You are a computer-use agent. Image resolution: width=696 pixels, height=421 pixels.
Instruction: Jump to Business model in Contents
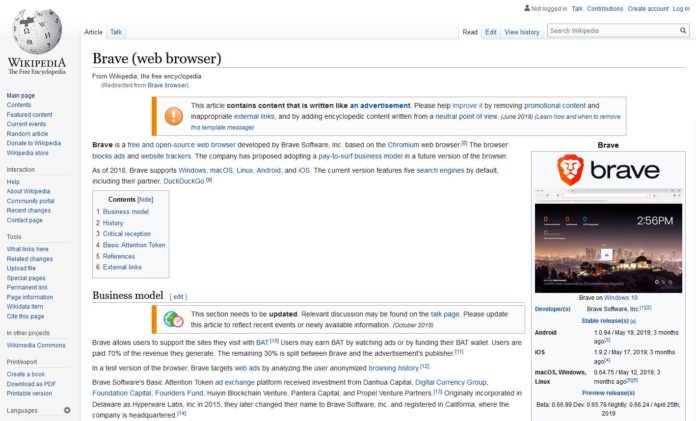(126, 212)
